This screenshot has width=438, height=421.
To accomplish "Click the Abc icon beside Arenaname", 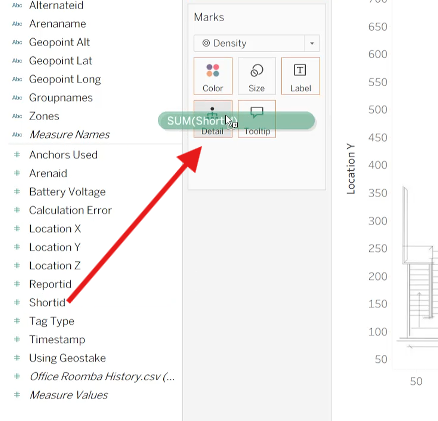I will tap(17, 24).
